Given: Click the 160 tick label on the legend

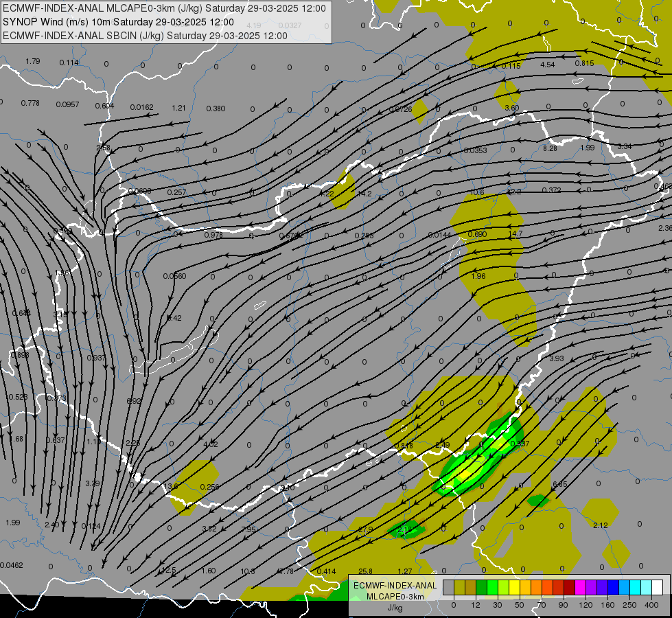Looking at the screenshot, I should [x=607, y=605].
